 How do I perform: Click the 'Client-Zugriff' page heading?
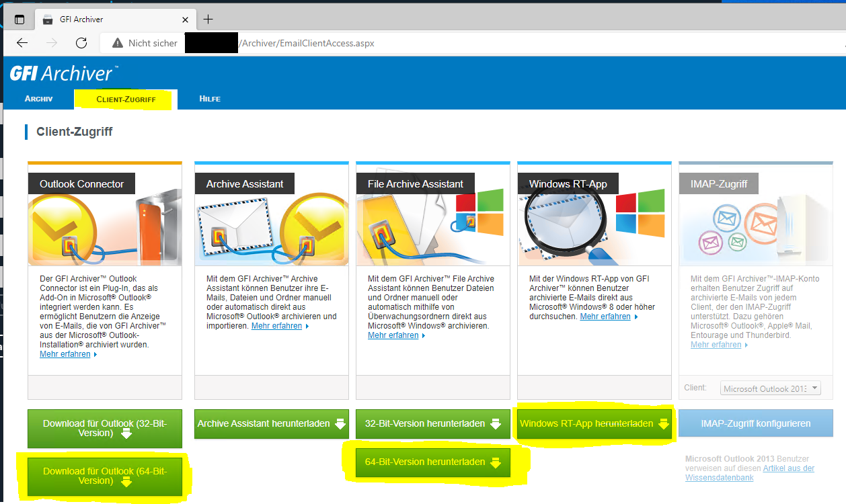click(75, 132)
